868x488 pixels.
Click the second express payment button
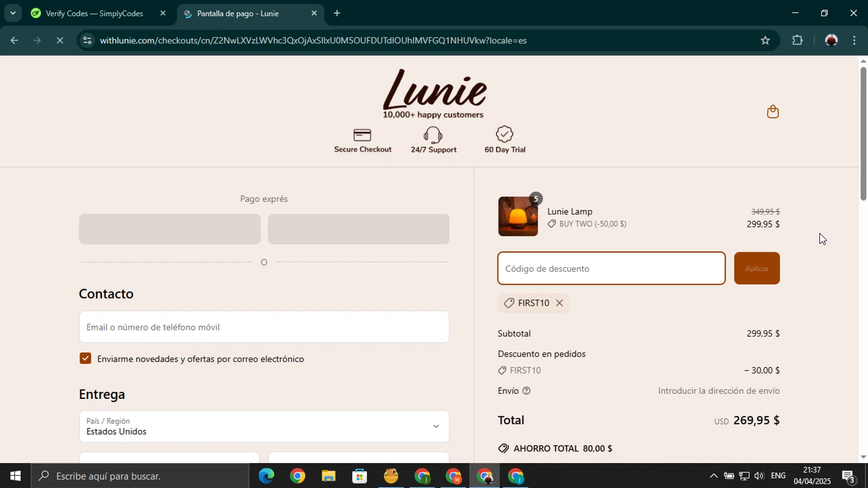[358, 229]
